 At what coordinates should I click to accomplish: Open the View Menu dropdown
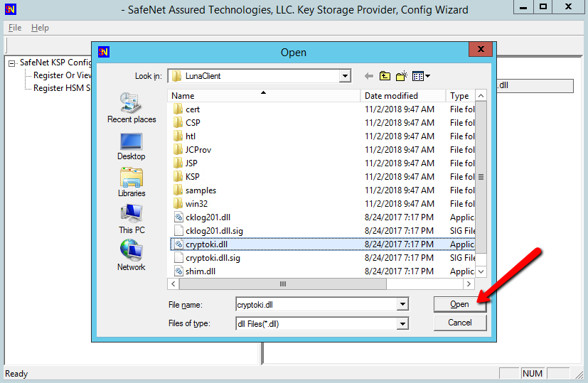pyautogui.click(x=421, y=76)
